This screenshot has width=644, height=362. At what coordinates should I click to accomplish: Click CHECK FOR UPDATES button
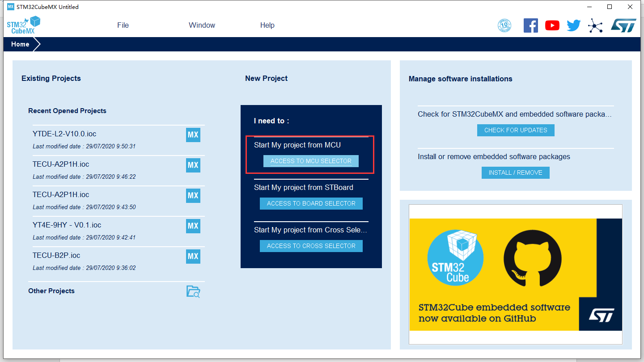(516, 130)
